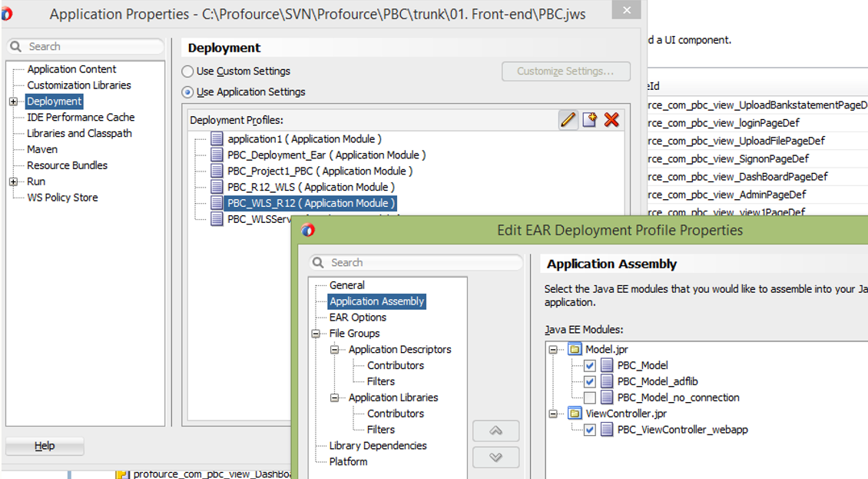The image size is (868, 479).
Task: Collapse the File Groups node
Action: tap(316, 334)
